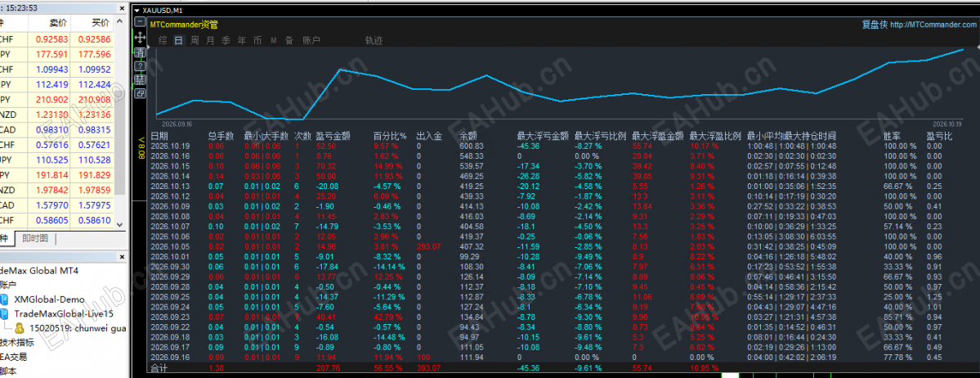Open the question mark help icon
Screen dimensions: 980x378
coord(140,66)
